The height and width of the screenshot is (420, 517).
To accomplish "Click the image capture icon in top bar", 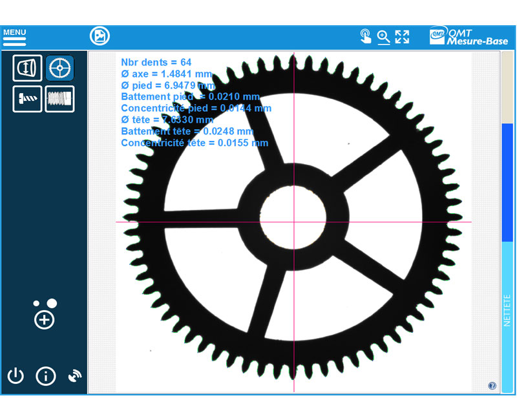I will pyautogui.click(x=100, y=36).
